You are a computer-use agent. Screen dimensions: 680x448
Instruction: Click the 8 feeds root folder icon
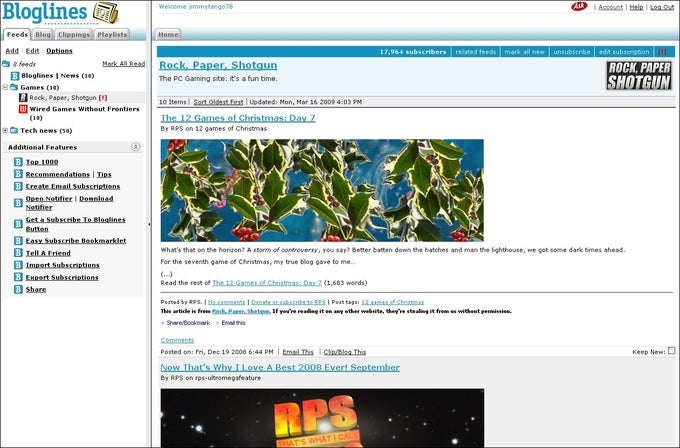click(x=6, y=64)
